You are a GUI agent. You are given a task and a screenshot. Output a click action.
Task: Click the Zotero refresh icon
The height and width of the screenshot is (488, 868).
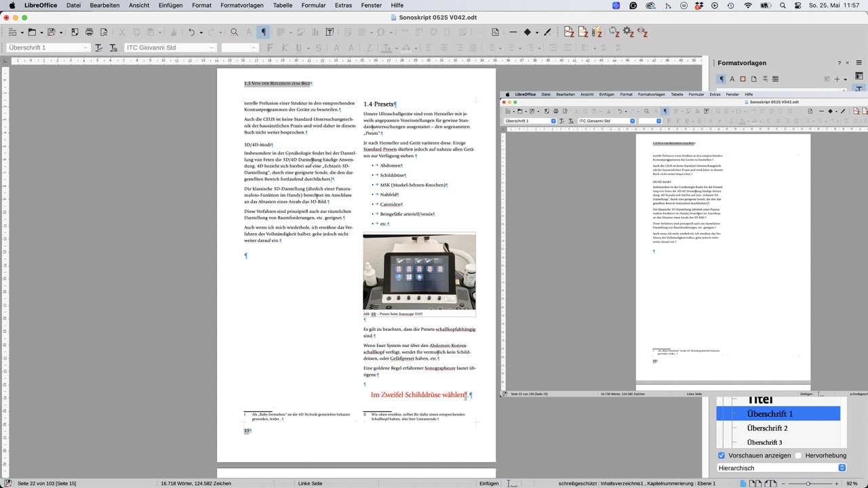coord(614,32)
